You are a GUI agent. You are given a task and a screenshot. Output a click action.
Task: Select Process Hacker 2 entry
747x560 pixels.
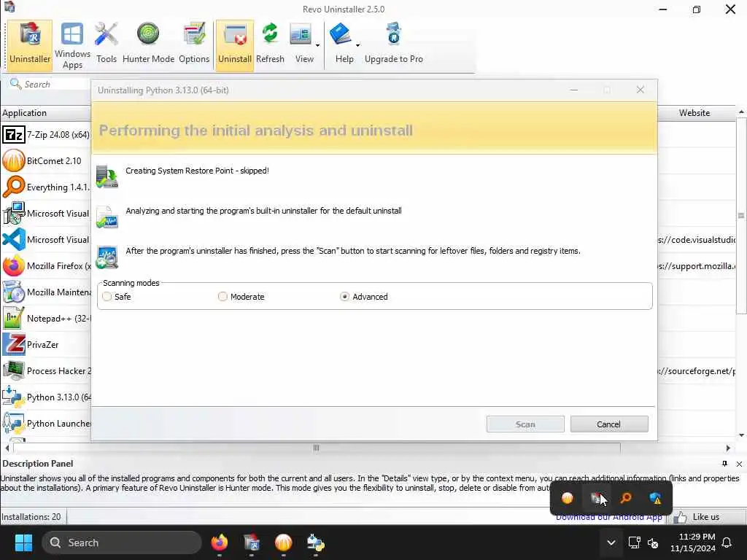(46, 370)
